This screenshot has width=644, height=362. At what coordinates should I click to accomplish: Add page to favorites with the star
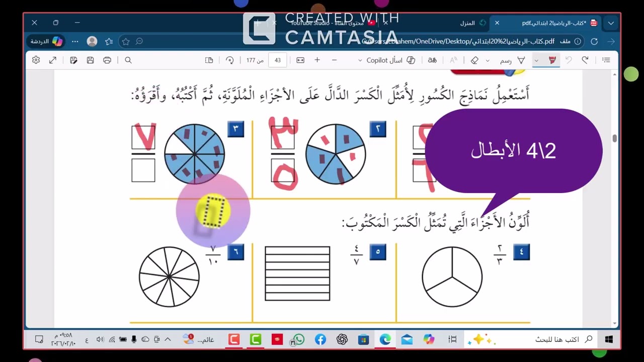tap(126, 41)
